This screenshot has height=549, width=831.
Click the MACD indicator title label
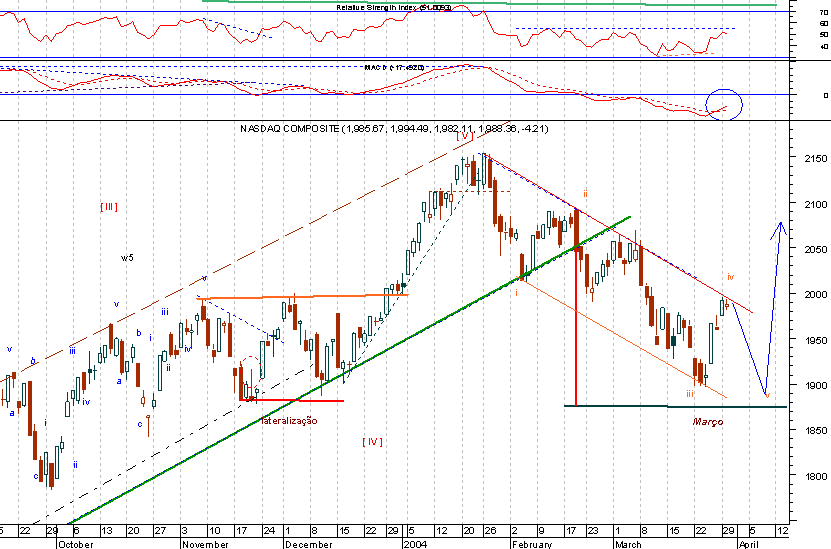tap(394, 67)
